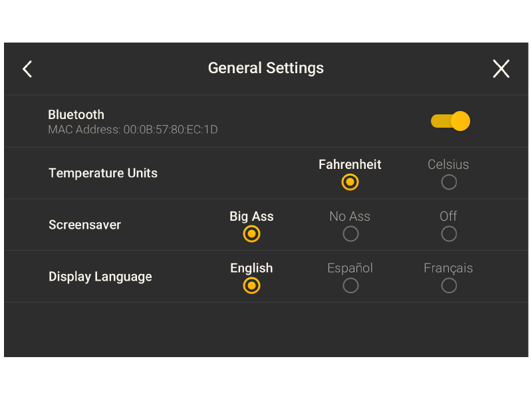
Task: Close General Settings with the X icon
Action: [501, 68]
